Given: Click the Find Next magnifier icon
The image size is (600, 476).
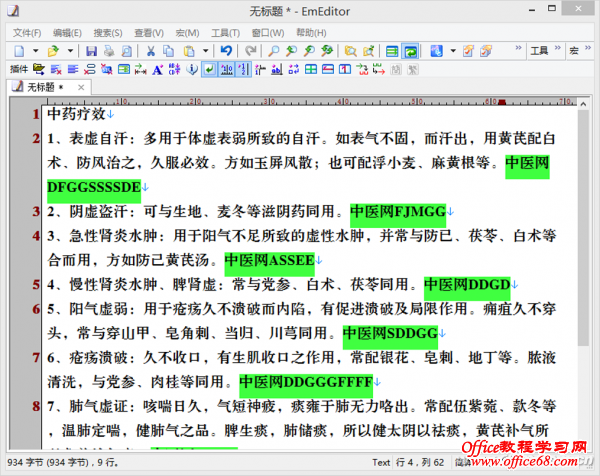Looking at the screenshot, I should (292, 51).
